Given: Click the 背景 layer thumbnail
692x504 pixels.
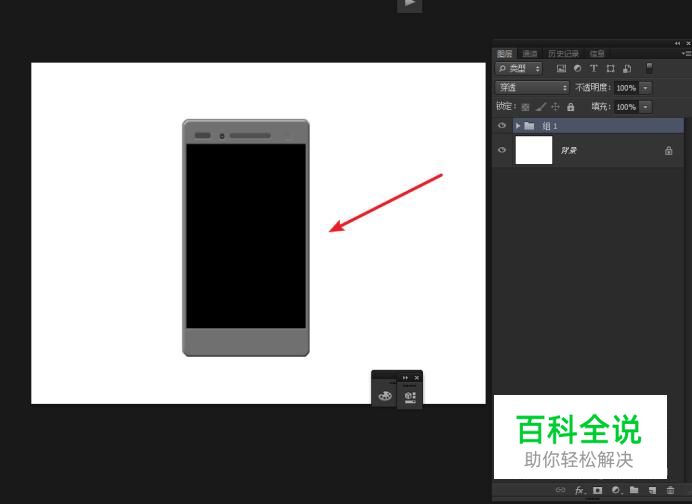Looking at the screenshot, I should click(533, 151).
